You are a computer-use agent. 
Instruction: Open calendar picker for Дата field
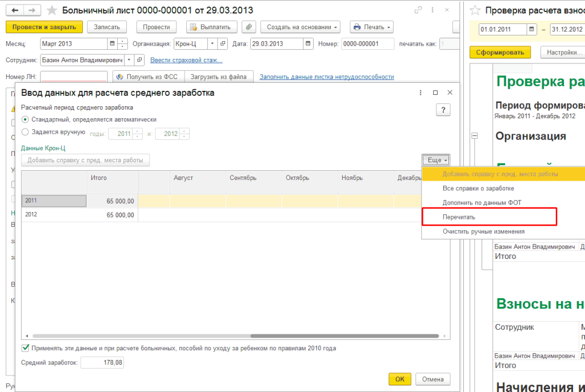tap(308, 44)
